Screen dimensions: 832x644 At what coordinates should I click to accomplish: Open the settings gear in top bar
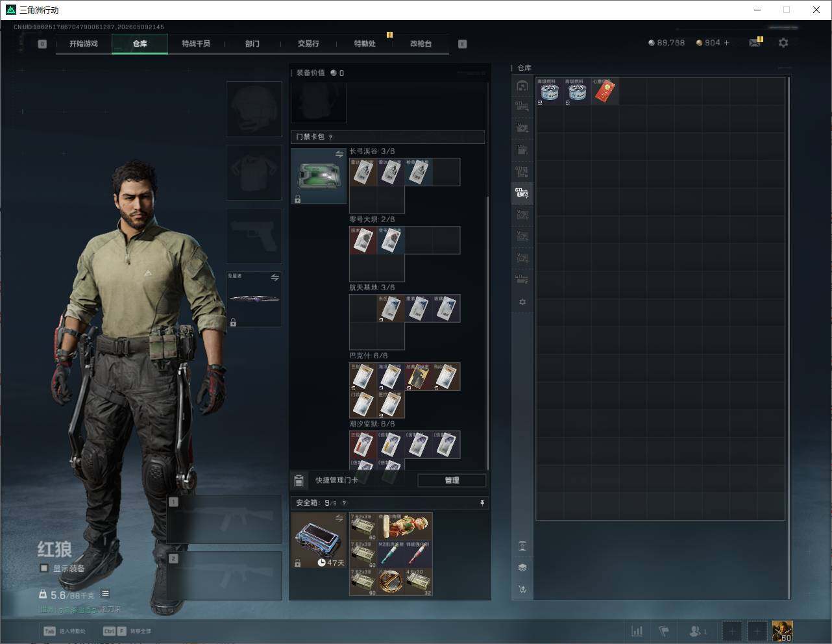783,43
